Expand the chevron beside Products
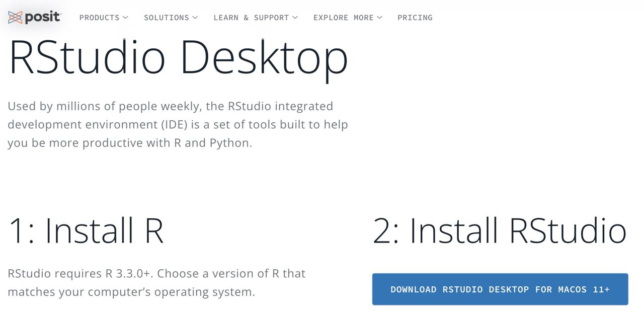The image size is (644, 316). (x=125, y=18)
